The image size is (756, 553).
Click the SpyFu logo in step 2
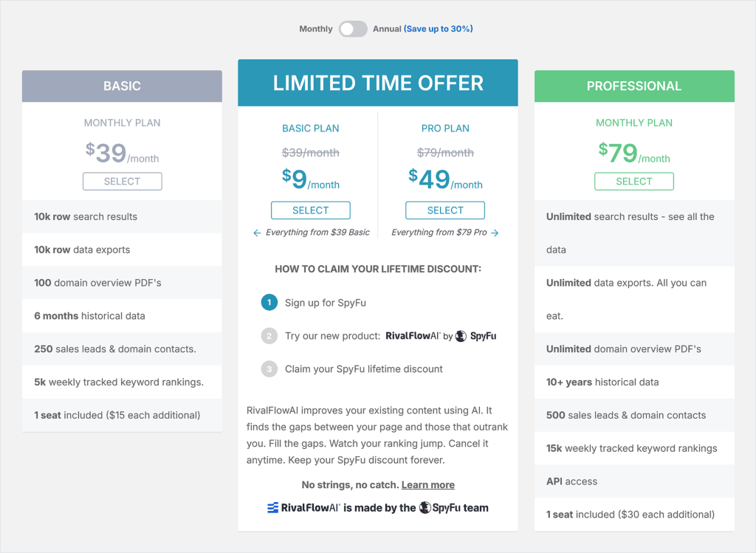tap(475, 336)
